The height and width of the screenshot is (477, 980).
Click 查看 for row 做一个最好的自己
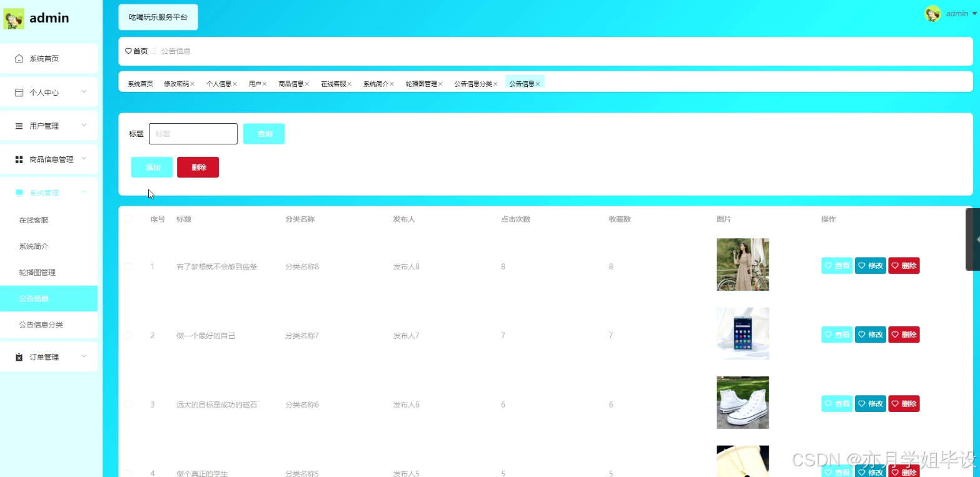click(837, 334)
